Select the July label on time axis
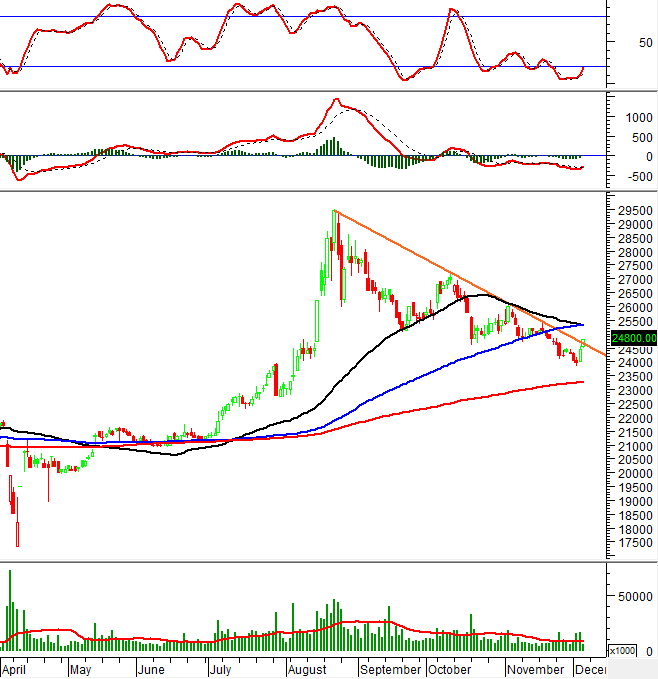The width and height of the screenshot is (658, 679). pyautogui.click(x=224, y=669)
